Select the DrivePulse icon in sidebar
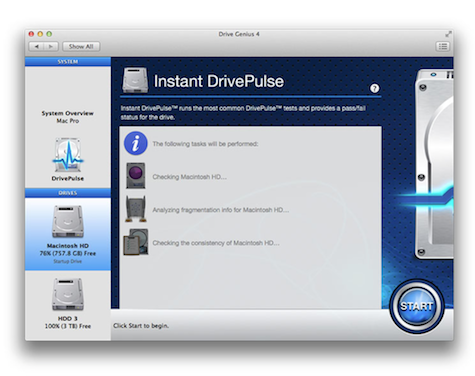Image resolution: width=475 pixels, height=376 pixels. (x=68, y=156)
